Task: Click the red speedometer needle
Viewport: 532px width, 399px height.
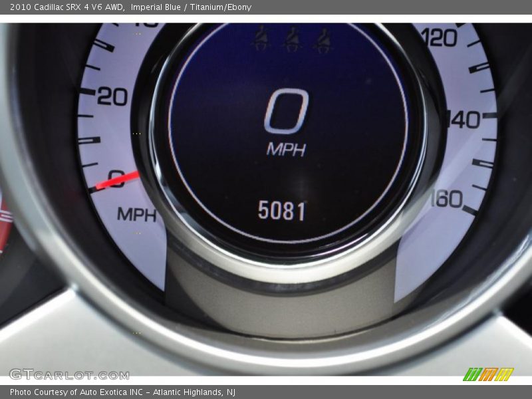Action: [x=118, y=181]
